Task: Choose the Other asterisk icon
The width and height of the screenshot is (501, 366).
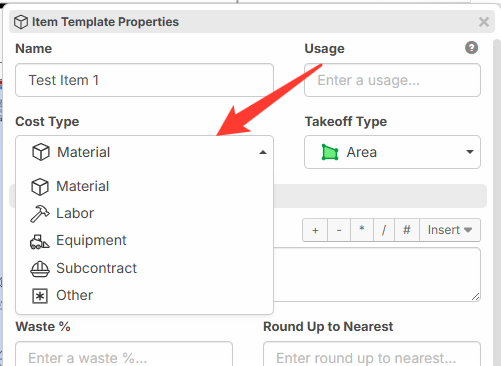Action: click(x=40, y=296)
